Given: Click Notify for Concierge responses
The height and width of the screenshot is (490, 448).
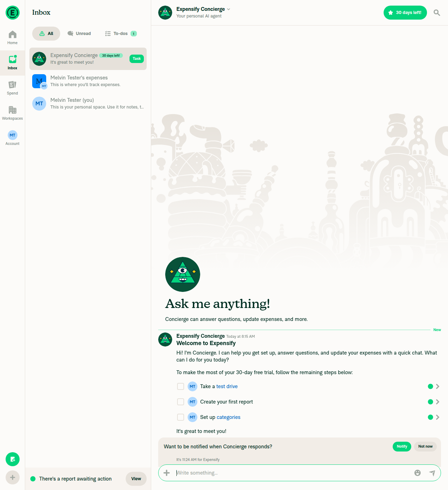Looking at the screenshot, I should click(402, 447).
